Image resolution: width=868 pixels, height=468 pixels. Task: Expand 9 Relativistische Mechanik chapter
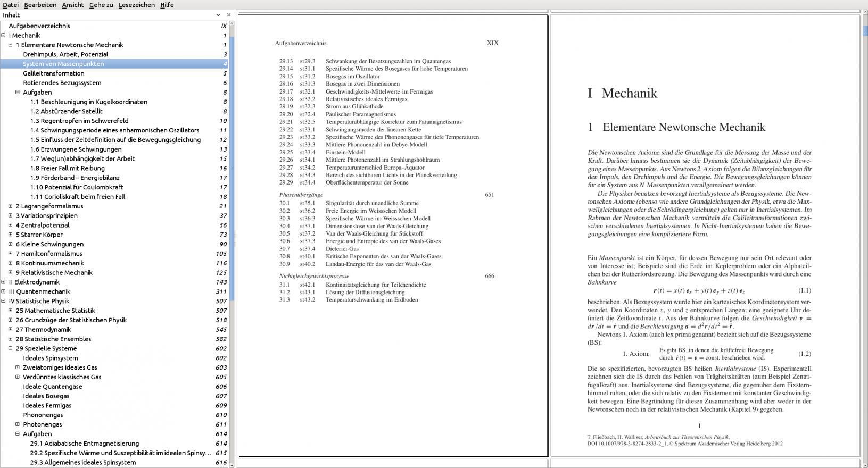[10, 273]
